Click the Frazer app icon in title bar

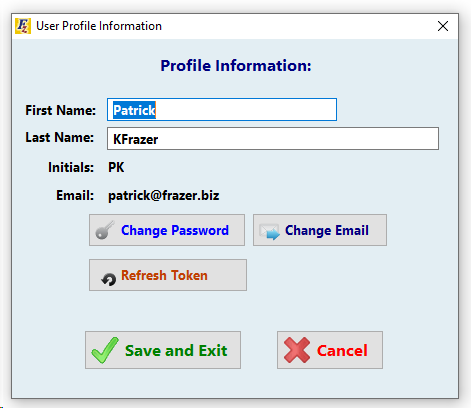point(23,26)
